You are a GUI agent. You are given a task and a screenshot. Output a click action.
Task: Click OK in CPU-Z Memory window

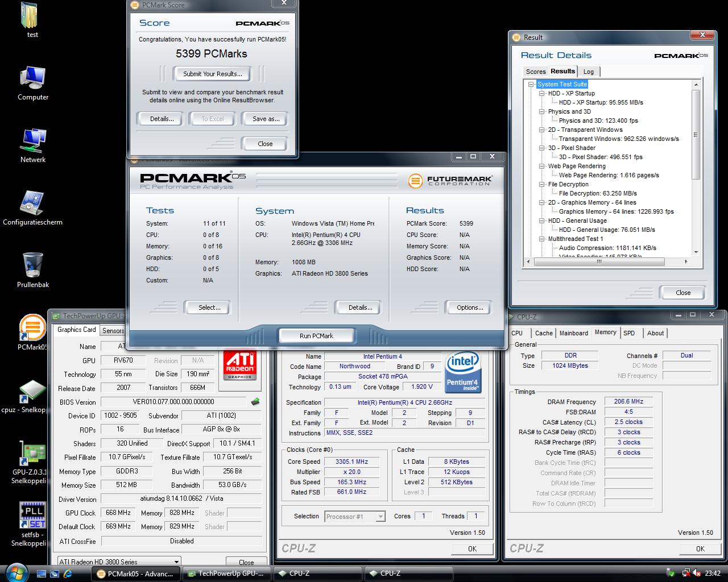700,548
